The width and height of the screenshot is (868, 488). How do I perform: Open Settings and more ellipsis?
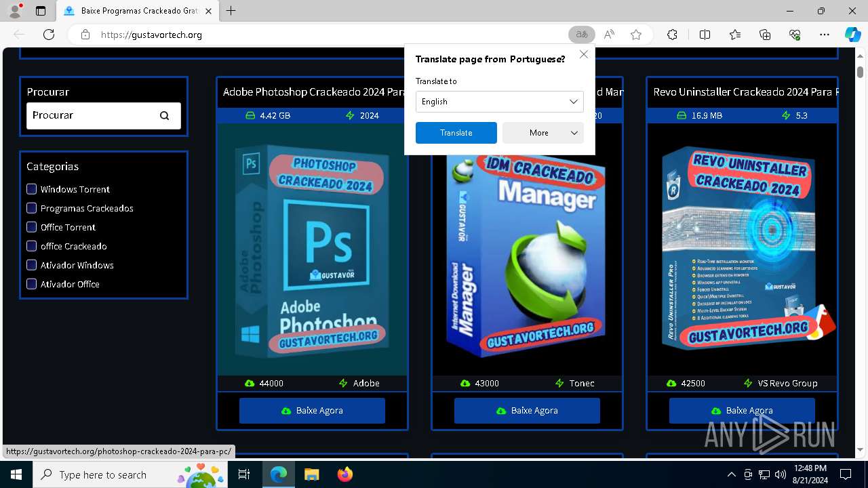pyautogui.click(x=825, y=35)
